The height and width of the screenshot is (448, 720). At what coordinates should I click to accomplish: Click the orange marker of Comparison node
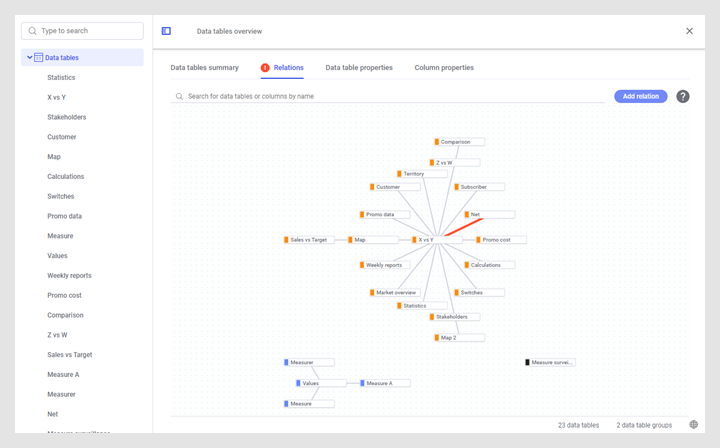437,142
